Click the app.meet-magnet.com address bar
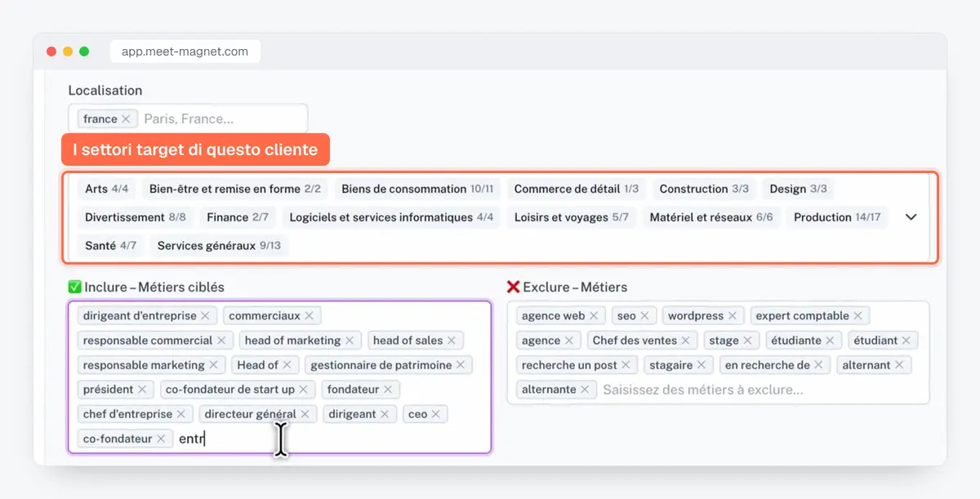Screen dimensions: 980x499 click(x=185, y=51)
